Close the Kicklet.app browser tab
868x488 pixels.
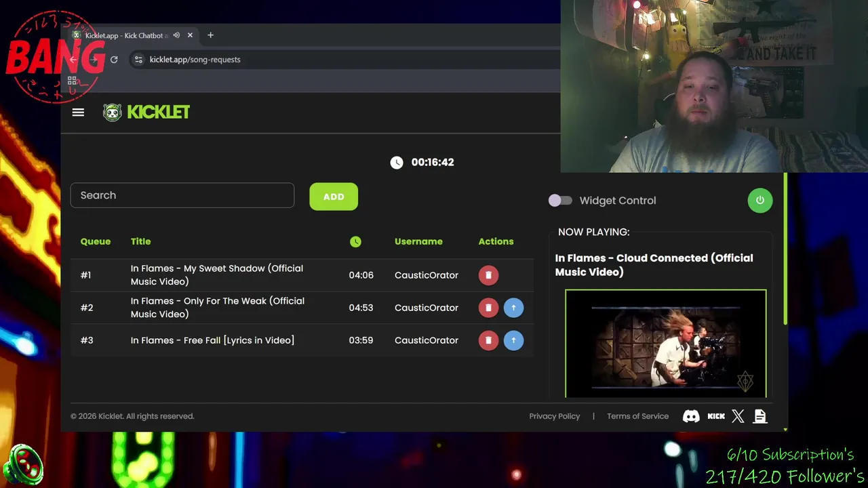coord(190,35)
